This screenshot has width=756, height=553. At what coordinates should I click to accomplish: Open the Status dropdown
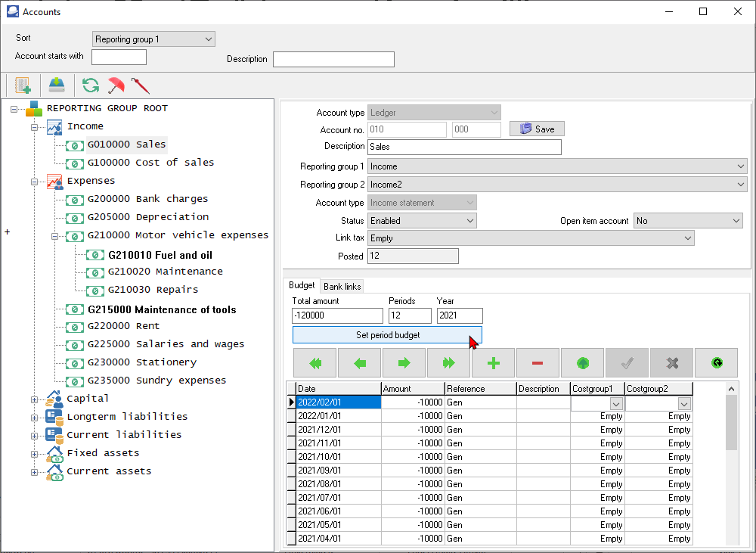(469, 221)
